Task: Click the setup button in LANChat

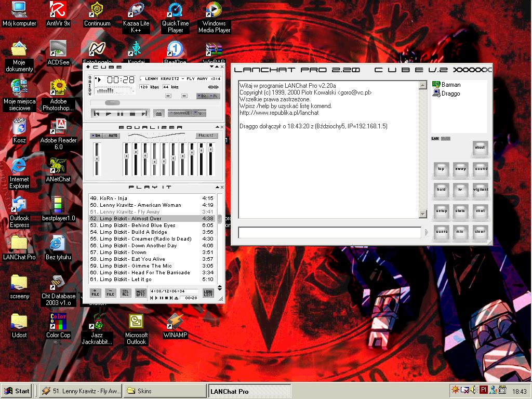Action: [442, 211]
